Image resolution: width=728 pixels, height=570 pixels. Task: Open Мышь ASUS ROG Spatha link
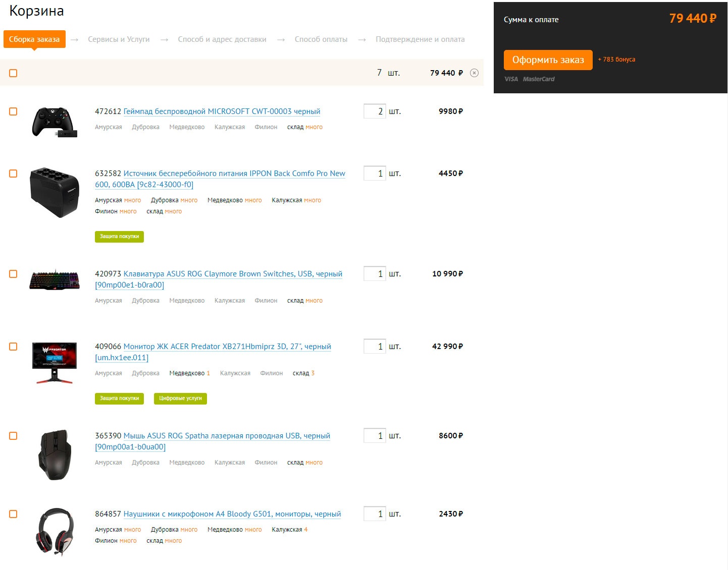[x=213, y=441]
